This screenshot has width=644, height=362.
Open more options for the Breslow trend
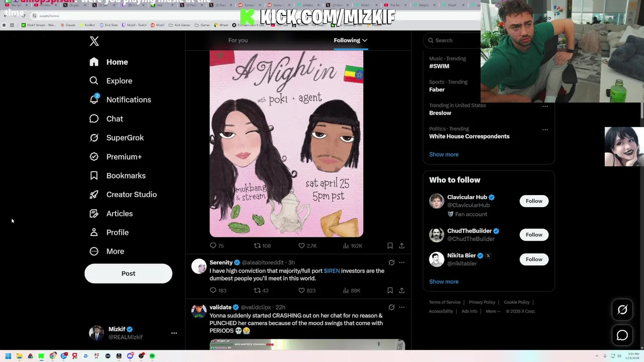coord(545,107)
